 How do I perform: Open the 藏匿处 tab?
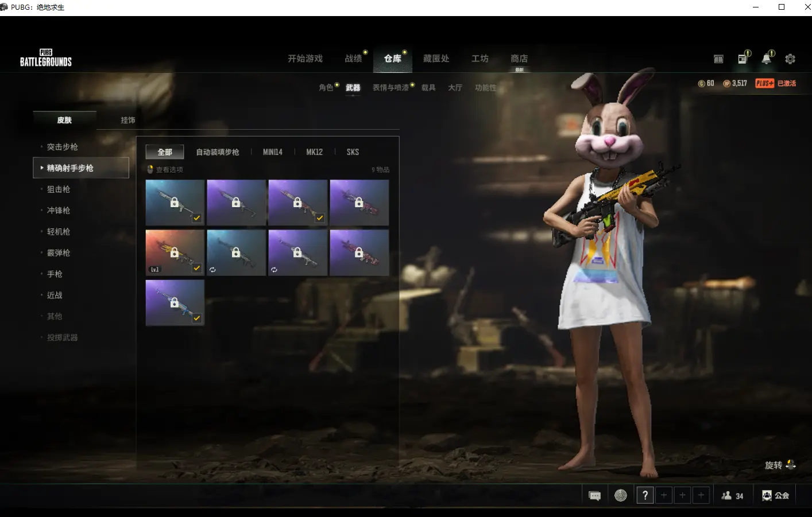tap(436, 59)
